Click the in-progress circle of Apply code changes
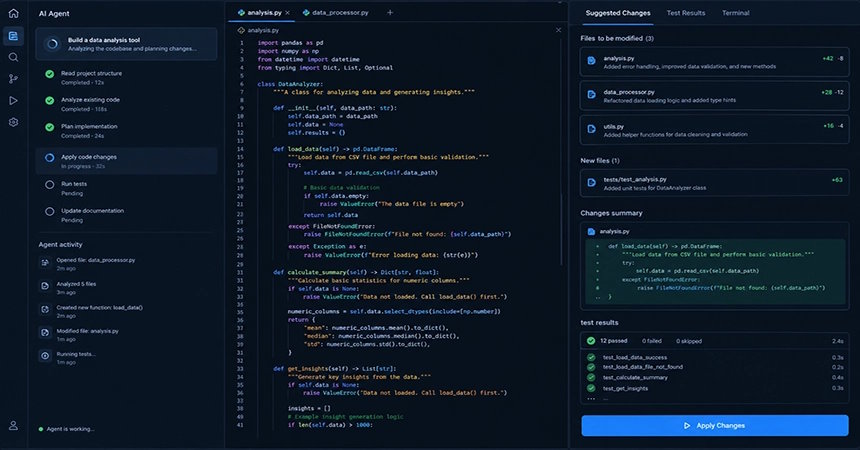Screen dimensions: 860x450 point(49,158)
